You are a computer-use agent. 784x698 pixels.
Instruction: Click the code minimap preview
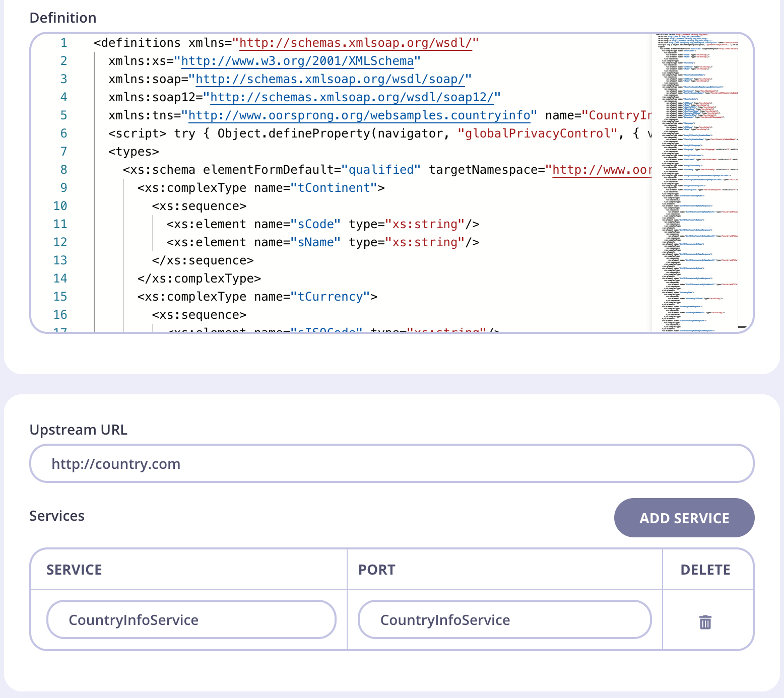[x=695, y=181]
